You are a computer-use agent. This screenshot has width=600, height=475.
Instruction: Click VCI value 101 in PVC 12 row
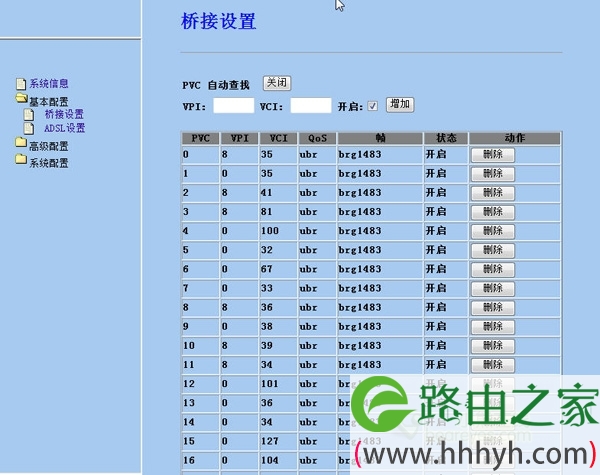270,384
